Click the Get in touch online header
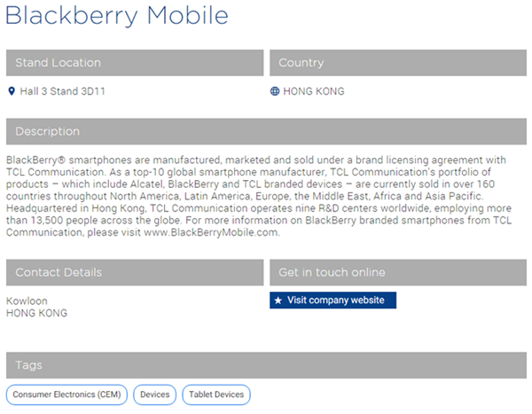The width and height of the screenshot is (532, 414). tap(398, 272)
